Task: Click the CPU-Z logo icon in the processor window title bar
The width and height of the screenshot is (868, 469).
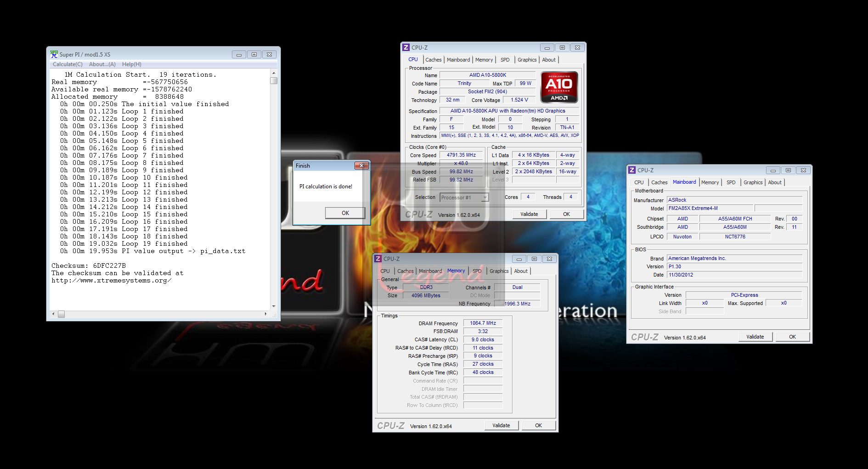Action: (406, 47)
